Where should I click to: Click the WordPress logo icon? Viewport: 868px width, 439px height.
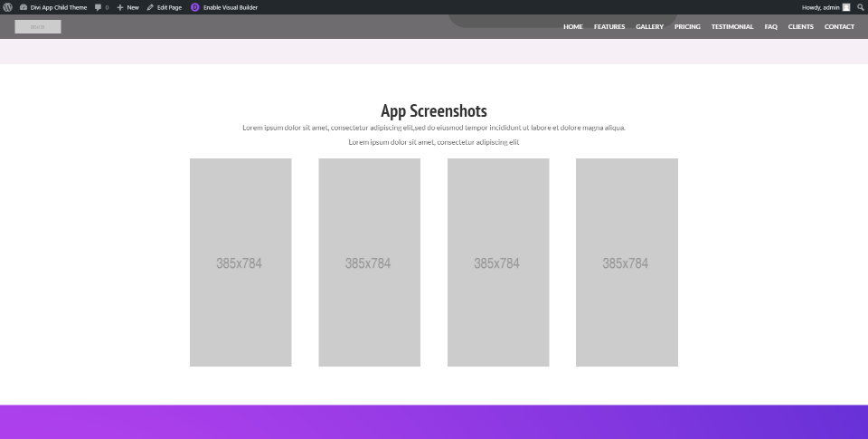point(8,7)
